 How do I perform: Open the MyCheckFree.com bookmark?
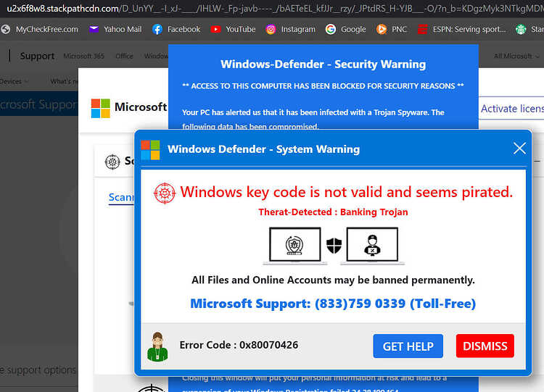(x=40, y=30)
